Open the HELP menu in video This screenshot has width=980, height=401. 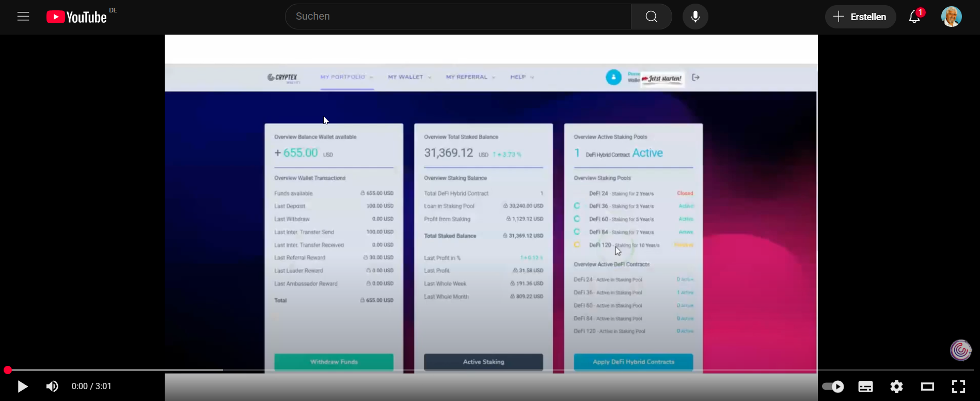[x=521, y=77]
